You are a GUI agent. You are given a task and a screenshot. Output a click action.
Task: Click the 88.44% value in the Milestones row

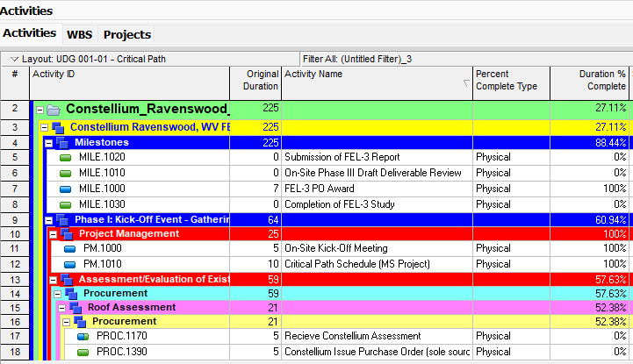610,143
